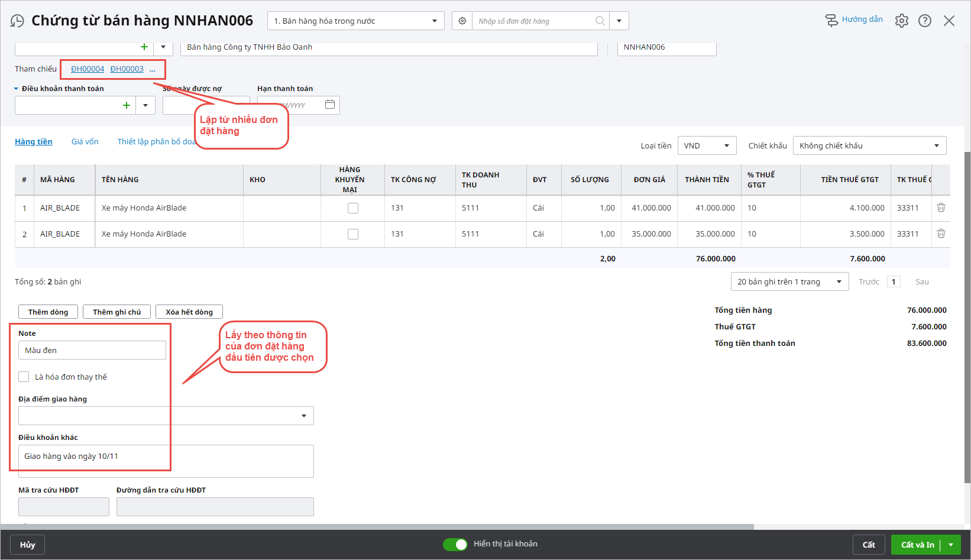
Task: Tick the Là hóa đơn thay thế checkbox
Action: click(24, 377)
